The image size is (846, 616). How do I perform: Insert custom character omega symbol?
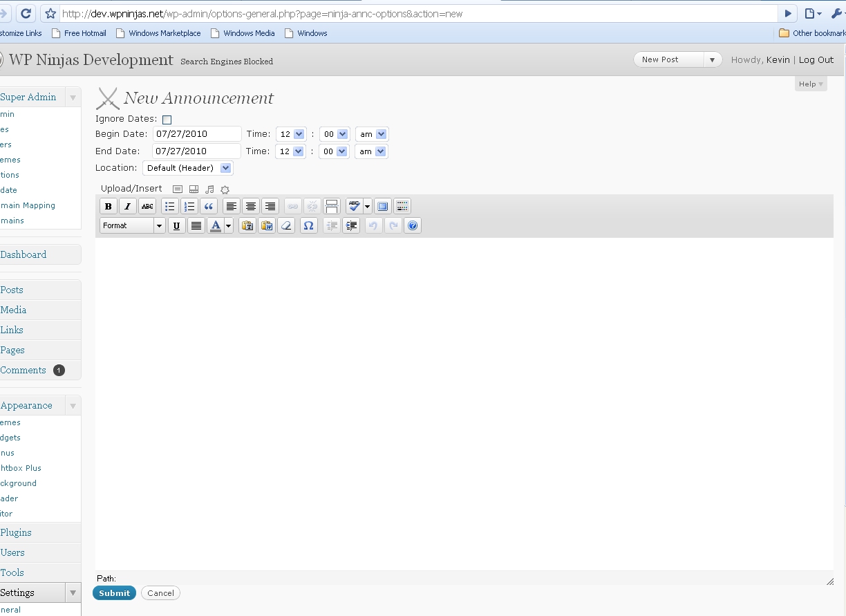pos(309,225)
